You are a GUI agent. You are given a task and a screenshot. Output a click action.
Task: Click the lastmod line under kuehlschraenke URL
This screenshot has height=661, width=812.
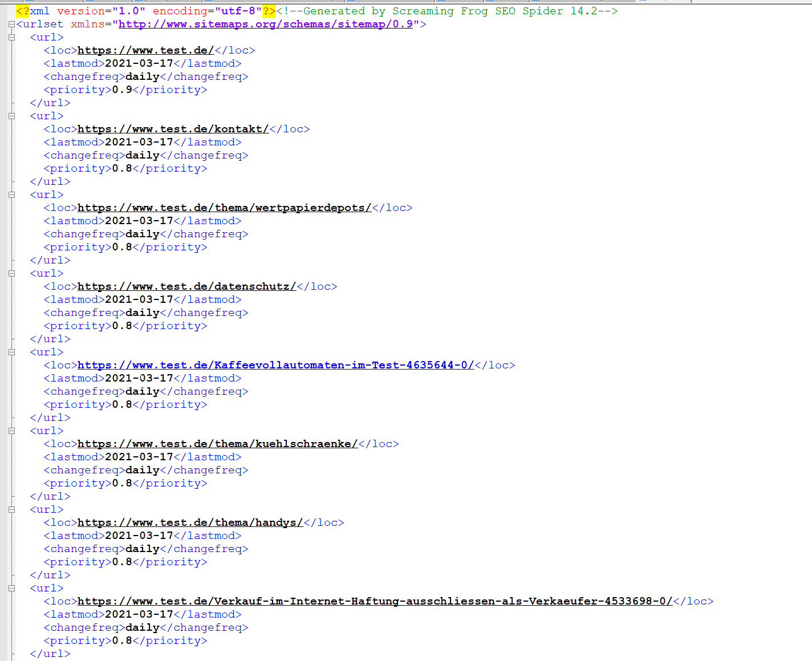coord(143,457)
